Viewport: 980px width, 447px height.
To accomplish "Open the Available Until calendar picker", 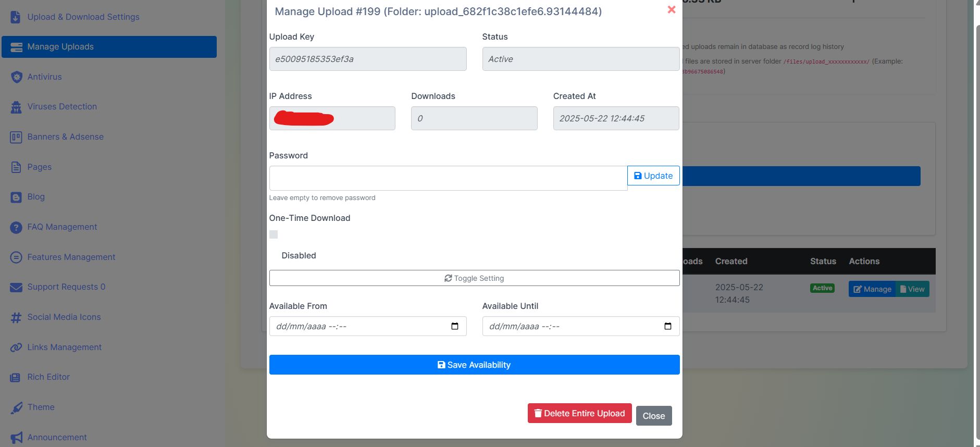I will (x=668, y=326).
